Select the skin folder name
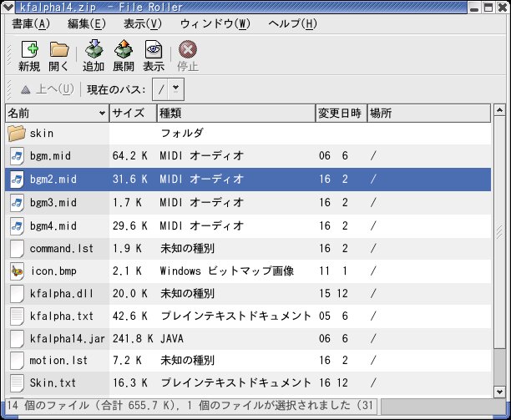511x420 pixels. pyautogui.click(x=42, y=134)
